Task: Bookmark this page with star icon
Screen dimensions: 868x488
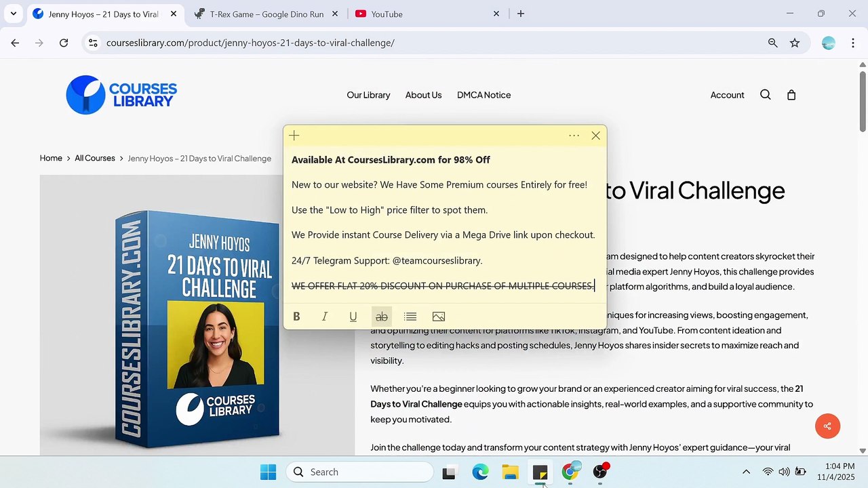Action: coord(795,43)
